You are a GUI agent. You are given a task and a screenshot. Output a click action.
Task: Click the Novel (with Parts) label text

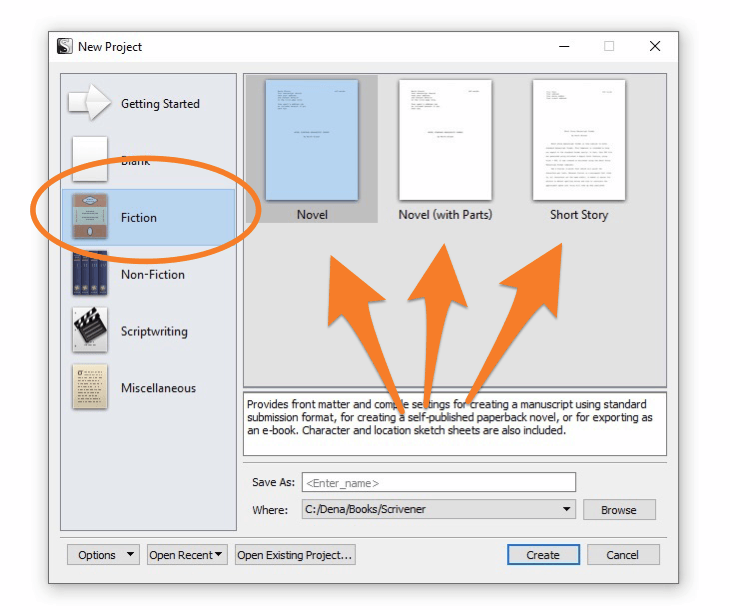point(445,215)
